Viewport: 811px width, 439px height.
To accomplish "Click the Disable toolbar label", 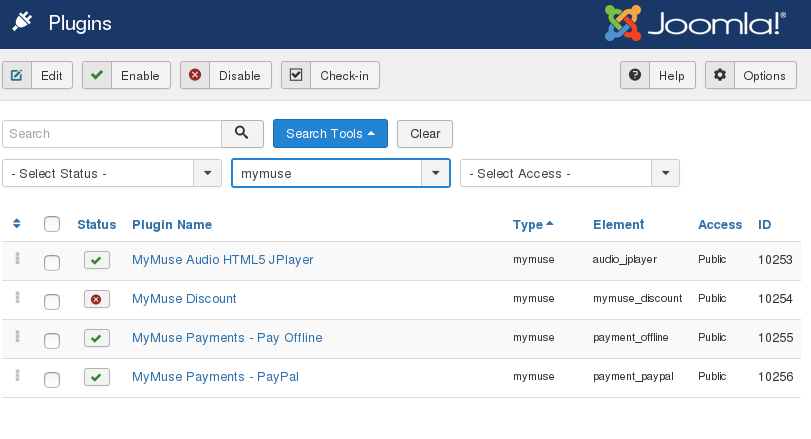I will pos(239,75).
